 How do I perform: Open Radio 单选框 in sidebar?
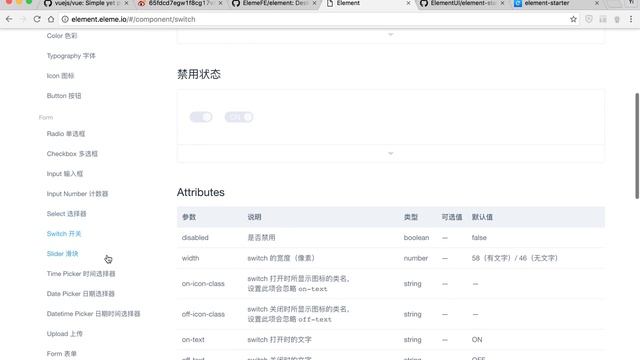66,134
